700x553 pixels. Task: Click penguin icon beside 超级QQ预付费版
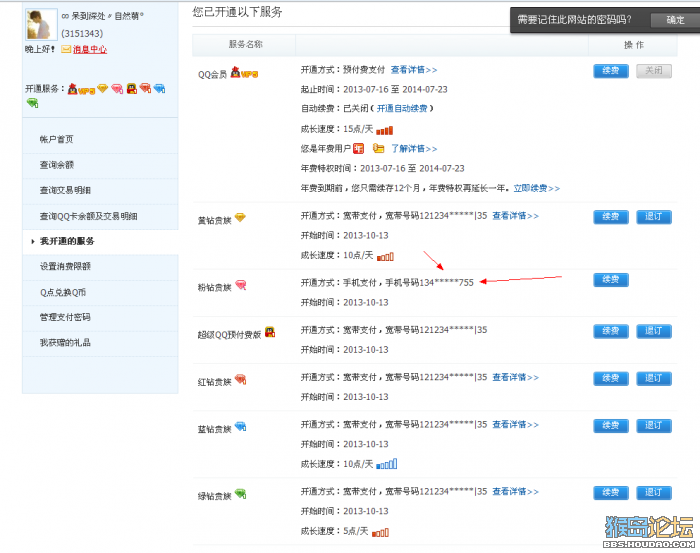(270, 332)
